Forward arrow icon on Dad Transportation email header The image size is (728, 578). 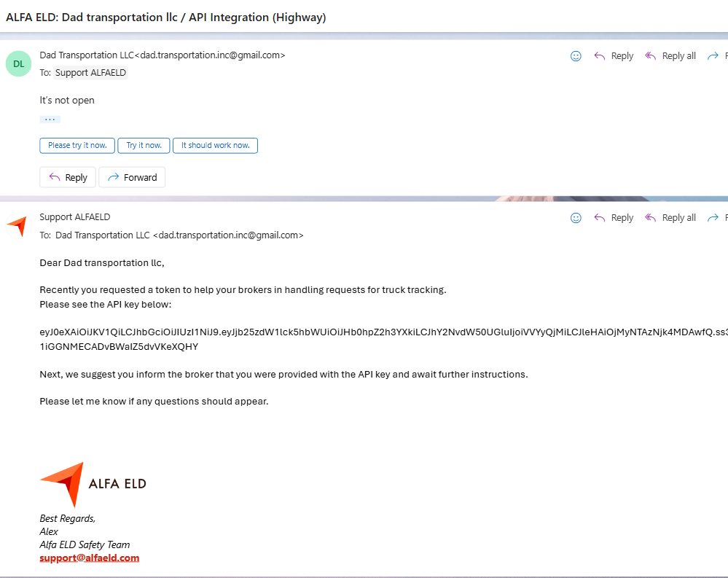(713, 56)
